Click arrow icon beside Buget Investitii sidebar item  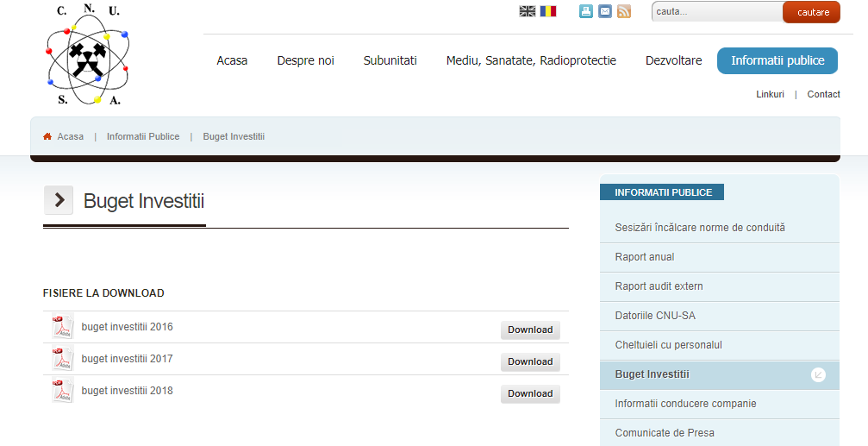click(818, 374)
